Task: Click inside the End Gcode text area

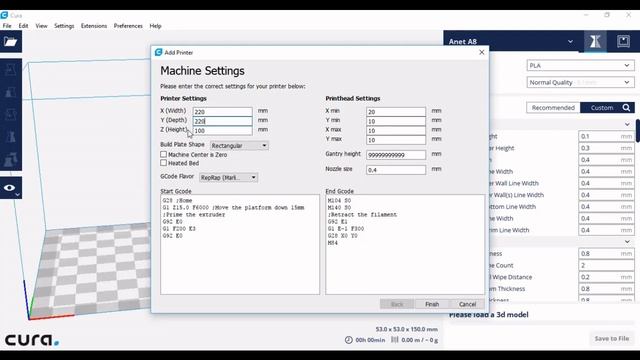Action: coord(405,244)
